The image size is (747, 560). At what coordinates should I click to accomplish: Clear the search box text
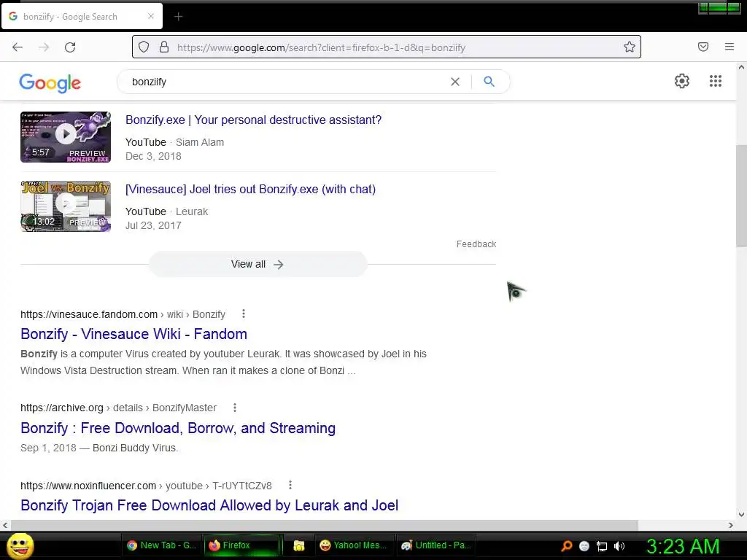click(455, 82)
